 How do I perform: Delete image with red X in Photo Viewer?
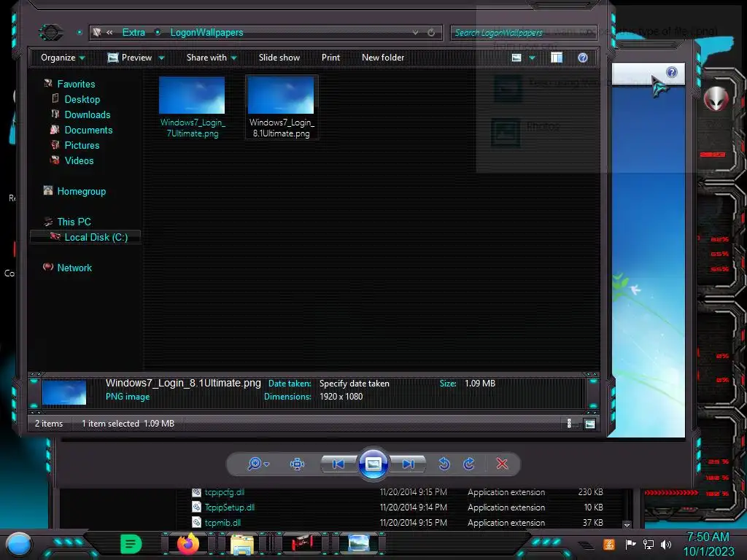(502, 463)
